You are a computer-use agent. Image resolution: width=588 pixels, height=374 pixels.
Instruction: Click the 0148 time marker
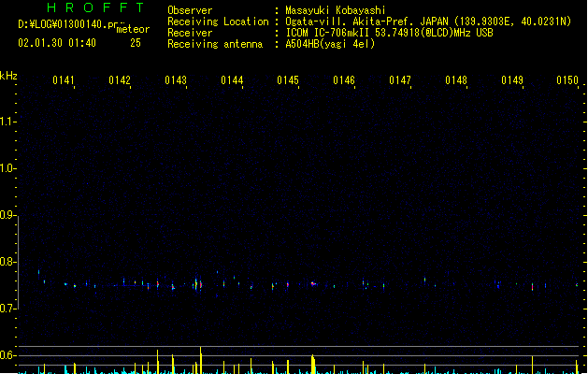(456, 80)
